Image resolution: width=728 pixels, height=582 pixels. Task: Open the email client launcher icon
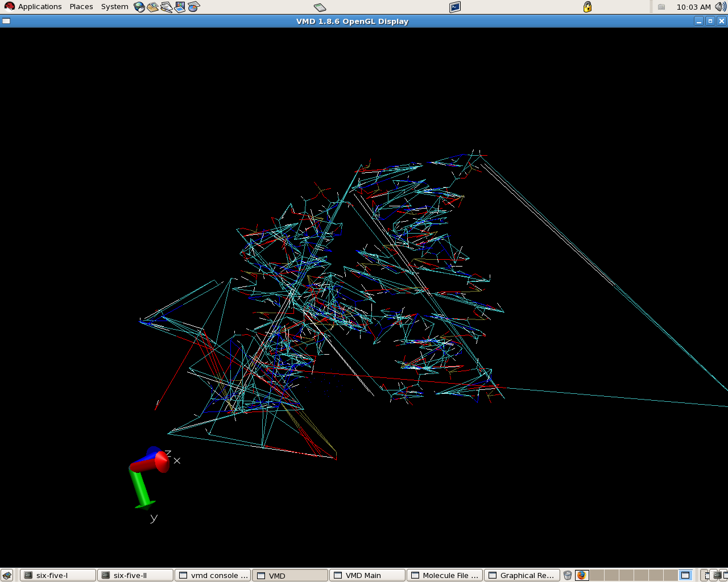click(152, 7)
